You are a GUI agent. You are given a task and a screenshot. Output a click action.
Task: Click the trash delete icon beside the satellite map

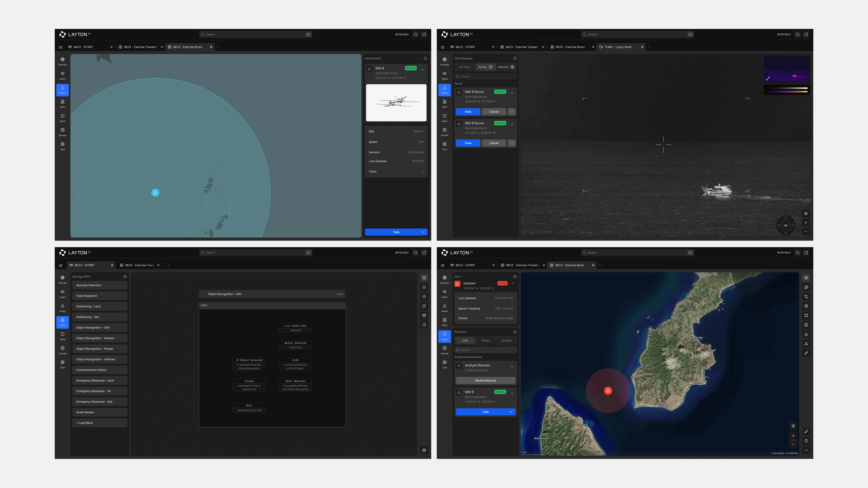coord(806,441)
